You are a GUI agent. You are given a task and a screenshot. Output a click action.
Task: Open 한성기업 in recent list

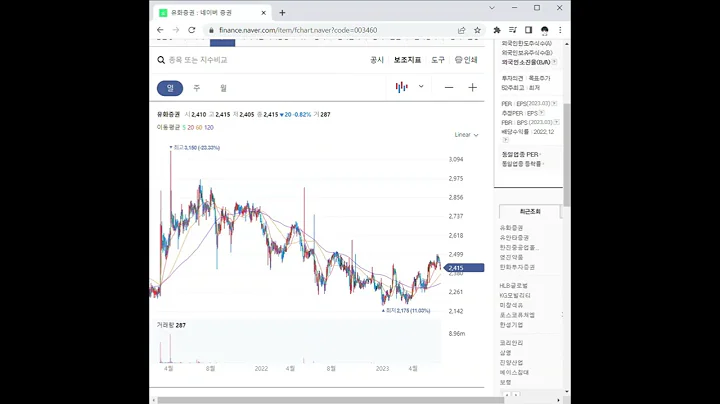(512, 325)
